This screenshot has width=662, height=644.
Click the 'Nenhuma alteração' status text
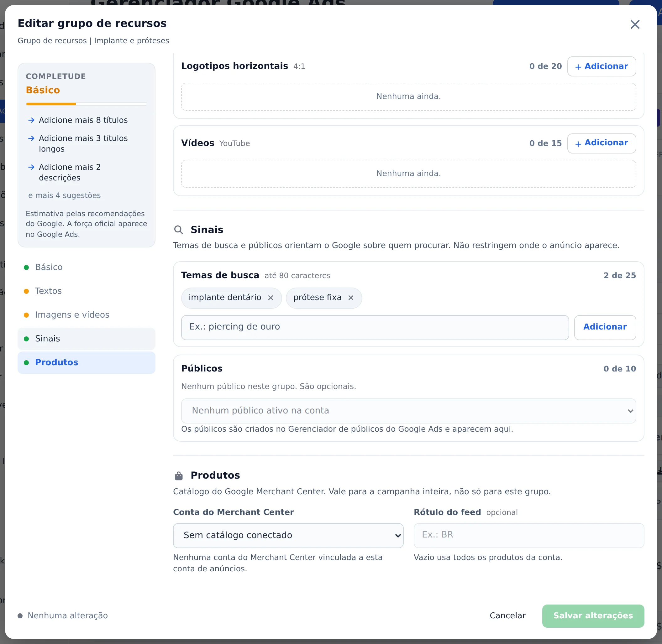(x=68, y=615)
